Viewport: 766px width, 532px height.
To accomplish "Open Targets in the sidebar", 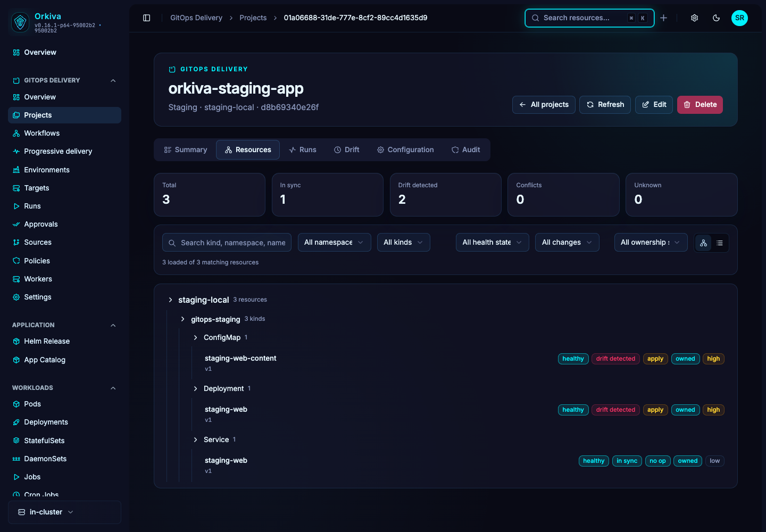I will coord(64,188).
